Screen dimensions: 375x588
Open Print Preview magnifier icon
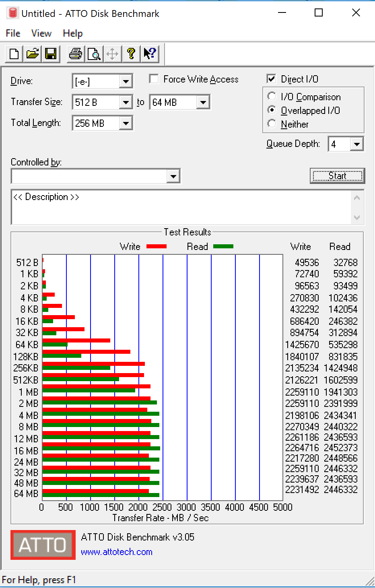click(94, 54)
